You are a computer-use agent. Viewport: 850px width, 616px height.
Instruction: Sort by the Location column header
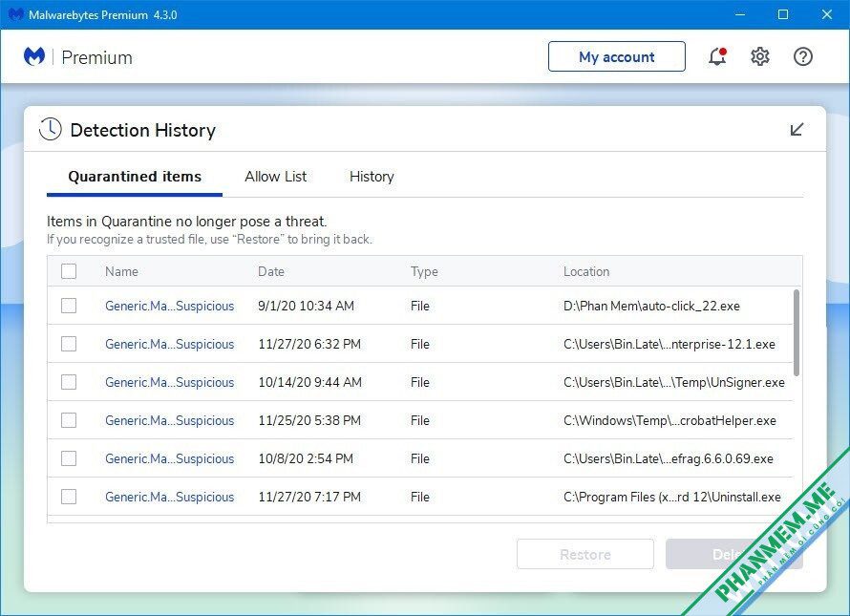click(x=586, y=271)
